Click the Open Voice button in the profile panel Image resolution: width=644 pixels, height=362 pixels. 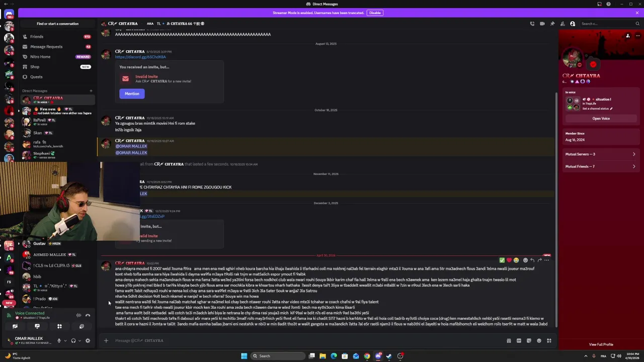[601, 119]
